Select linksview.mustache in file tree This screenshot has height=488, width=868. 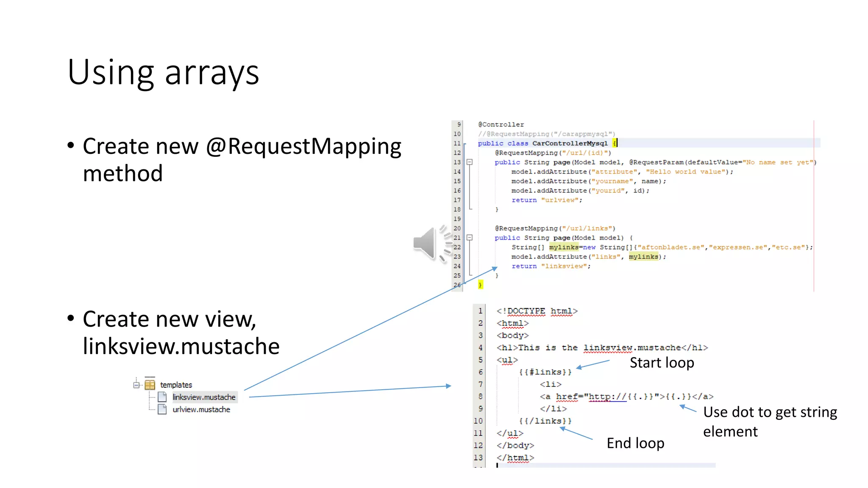point(204,397)
